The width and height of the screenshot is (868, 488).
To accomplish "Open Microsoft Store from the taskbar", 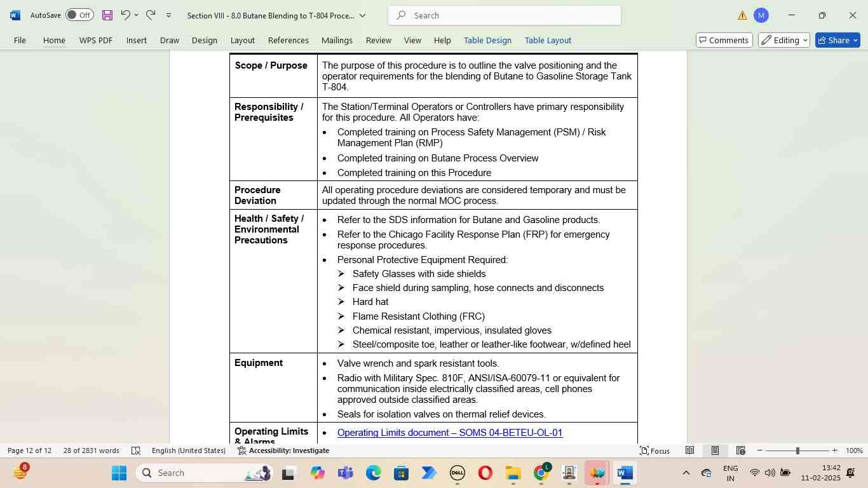I will [x=401, y=473].
